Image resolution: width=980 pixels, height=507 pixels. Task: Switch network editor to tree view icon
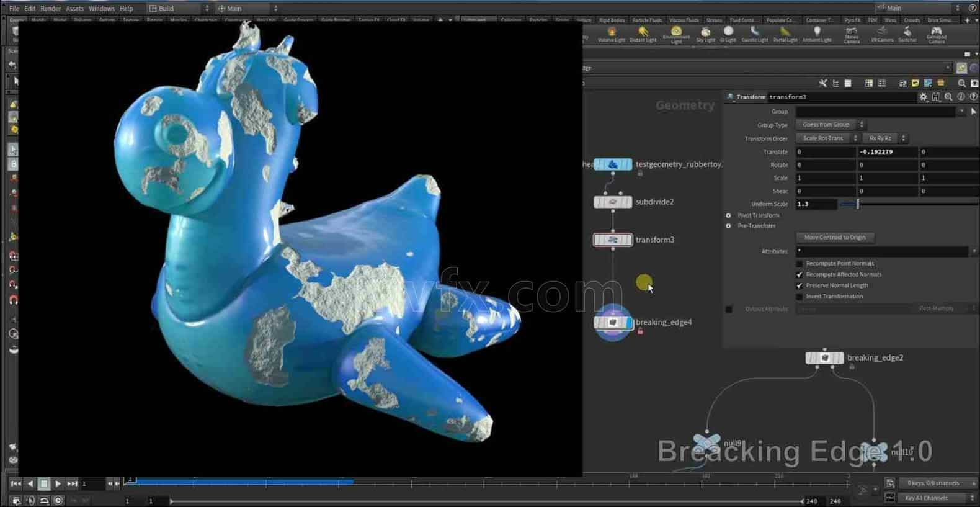tap(835, 83)
